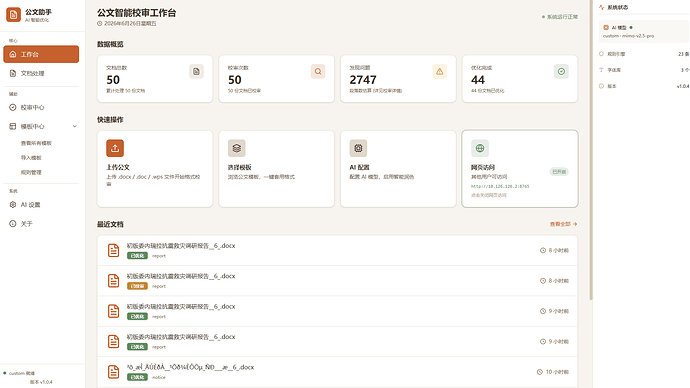
Task: Open 工作台 via its home icon
Action: [x=13, y=54]
